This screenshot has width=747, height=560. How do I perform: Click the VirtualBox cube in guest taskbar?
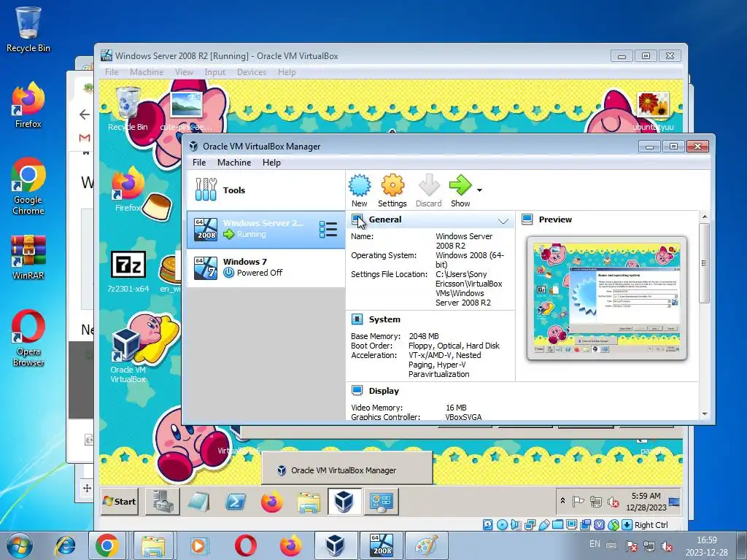coord(344,502)
